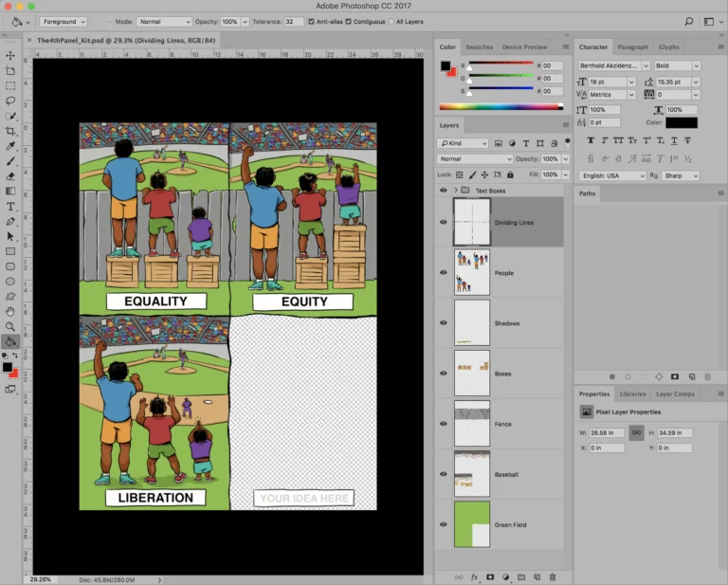Select the Rectangular Marquee tool

pyautogui.click(x=10, y=86)
